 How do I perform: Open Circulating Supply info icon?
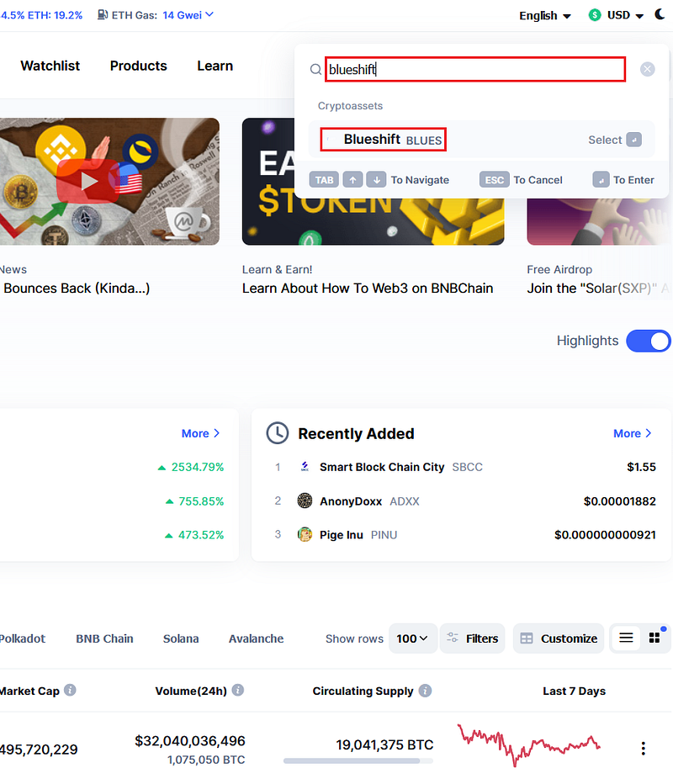[425, 691]
